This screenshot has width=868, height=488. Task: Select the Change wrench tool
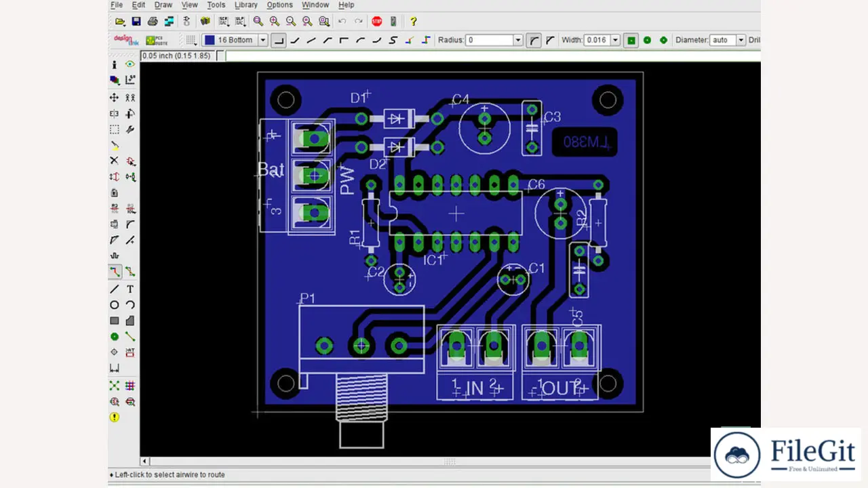tap(130, 129)
